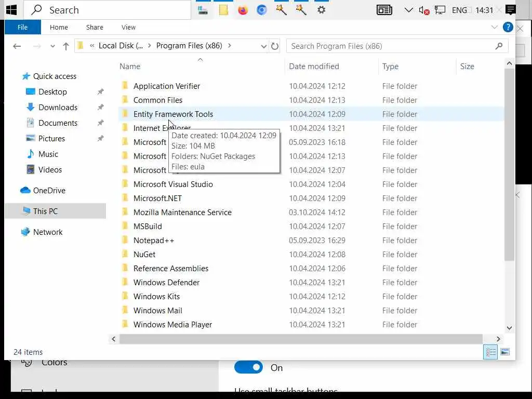Click the Search Program Files field
The height and width of the screenshot is (399, 532).
[x=397, y=46]
